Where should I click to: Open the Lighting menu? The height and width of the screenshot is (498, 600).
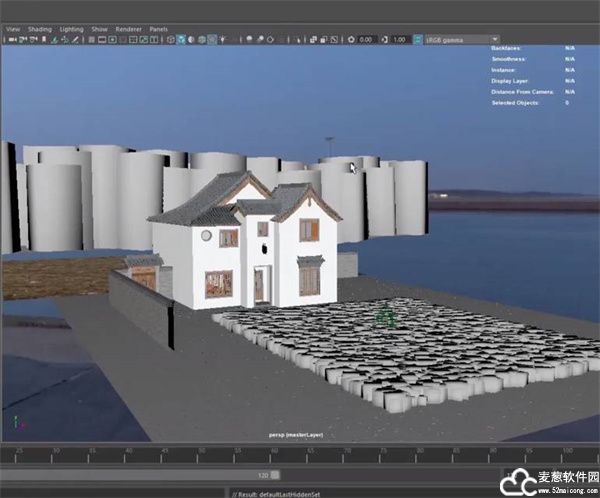(72, 29)
